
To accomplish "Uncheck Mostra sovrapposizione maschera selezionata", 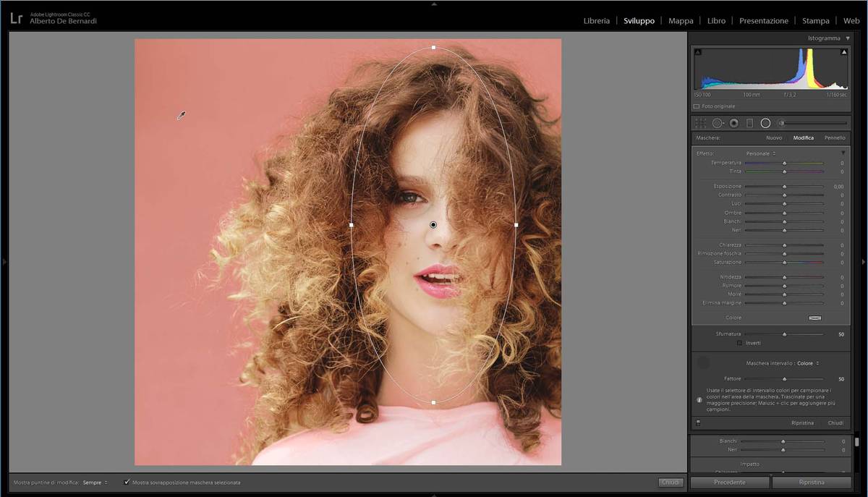I will point(127,482).
